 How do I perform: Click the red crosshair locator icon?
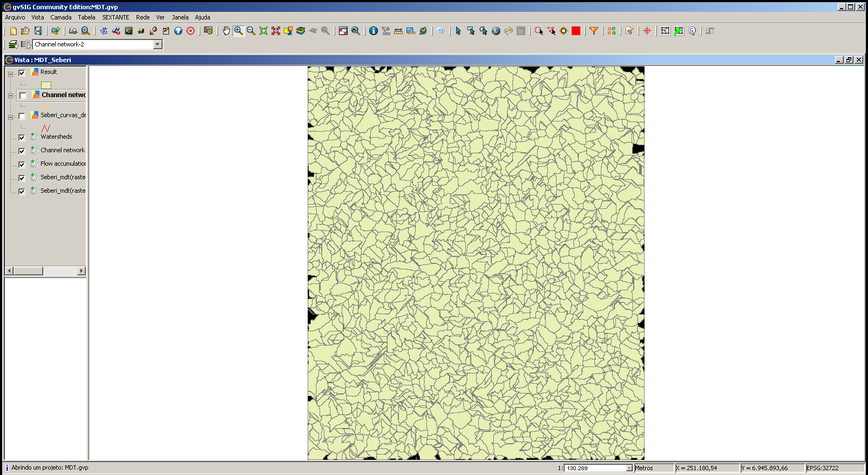click(647, 31)
